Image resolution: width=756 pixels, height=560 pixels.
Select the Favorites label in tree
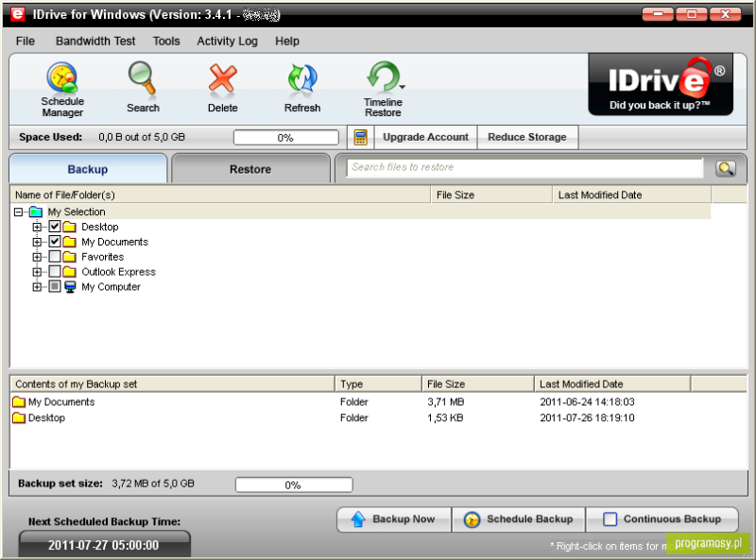click(103, 257)
